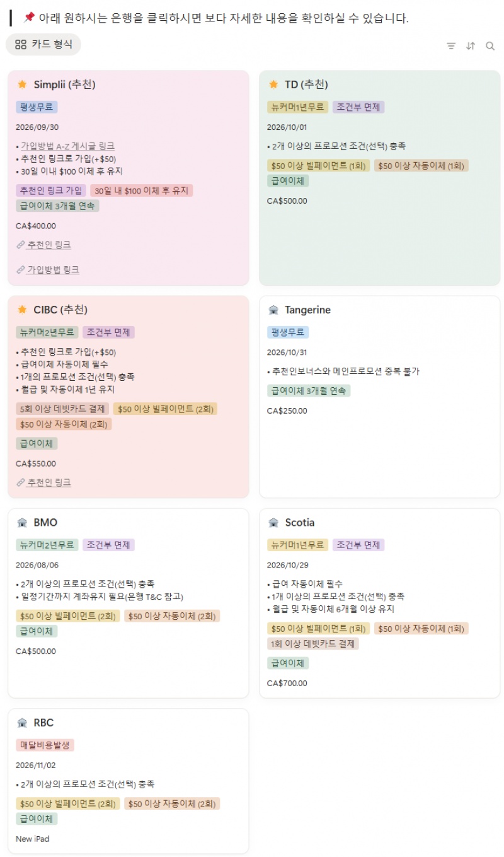Click 2026/10/31 date on Tangerine card
Screen dimensions: 504x857
pyautogui.click(x=287, y=352)
